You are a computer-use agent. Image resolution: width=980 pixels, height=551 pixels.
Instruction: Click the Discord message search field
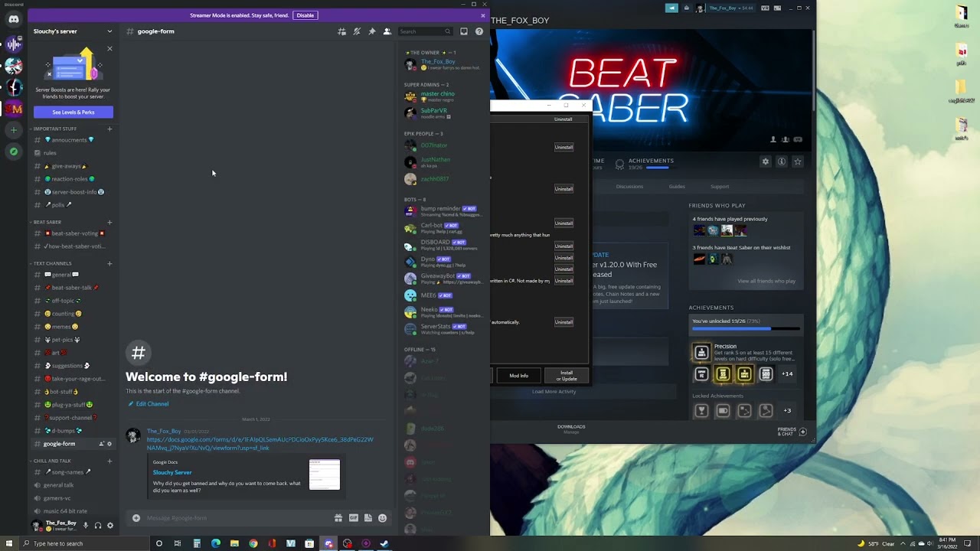(425, 31)
